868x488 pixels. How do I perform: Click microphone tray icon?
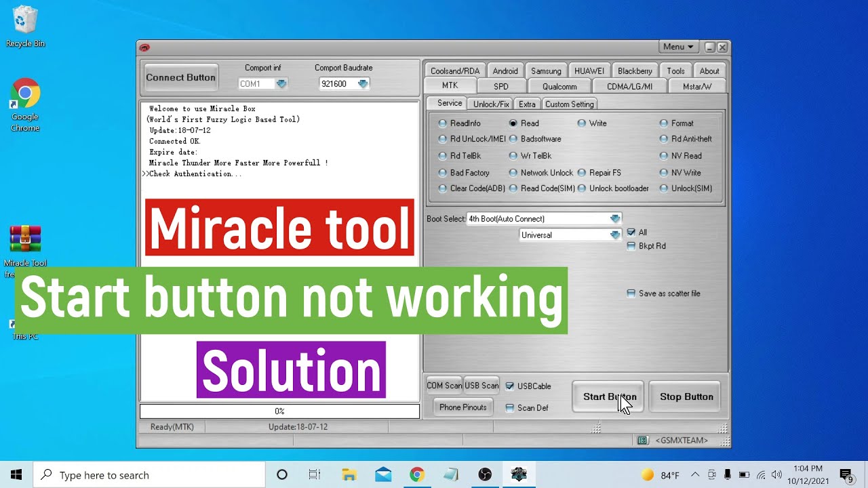point(728,474)
